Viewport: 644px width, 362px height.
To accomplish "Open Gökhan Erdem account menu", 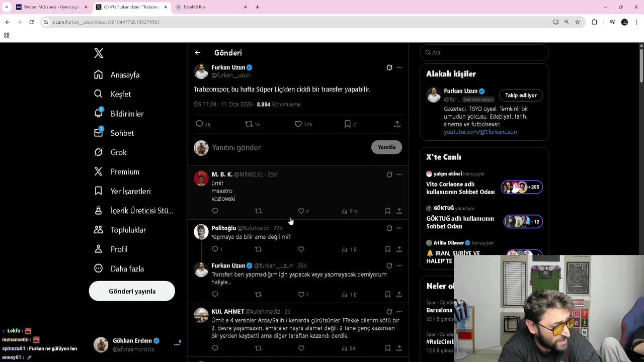I will pyautogui.click(x=137, y=344).
